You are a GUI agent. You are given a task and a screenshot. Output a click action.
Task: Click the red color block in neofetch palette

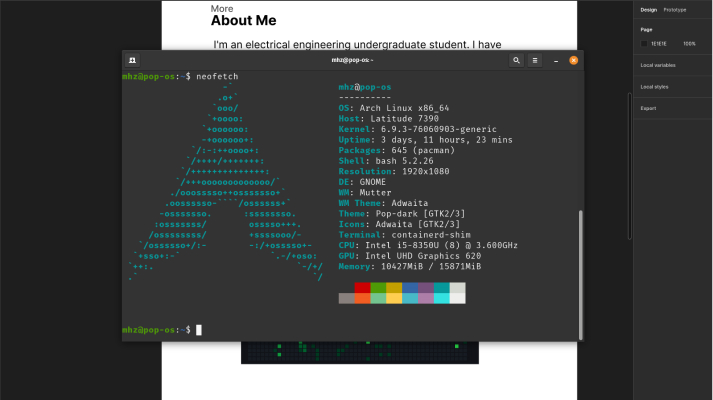pos(362,287)
